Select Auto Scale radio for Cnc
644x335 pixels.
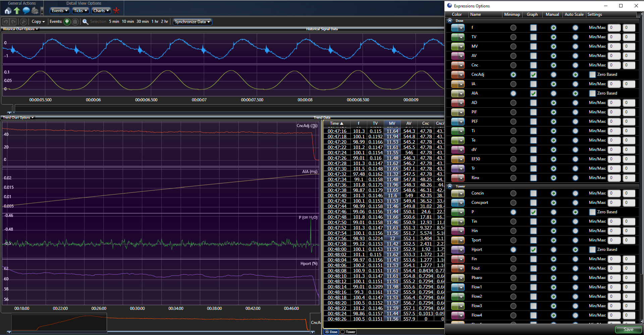(x=575, y=65)
